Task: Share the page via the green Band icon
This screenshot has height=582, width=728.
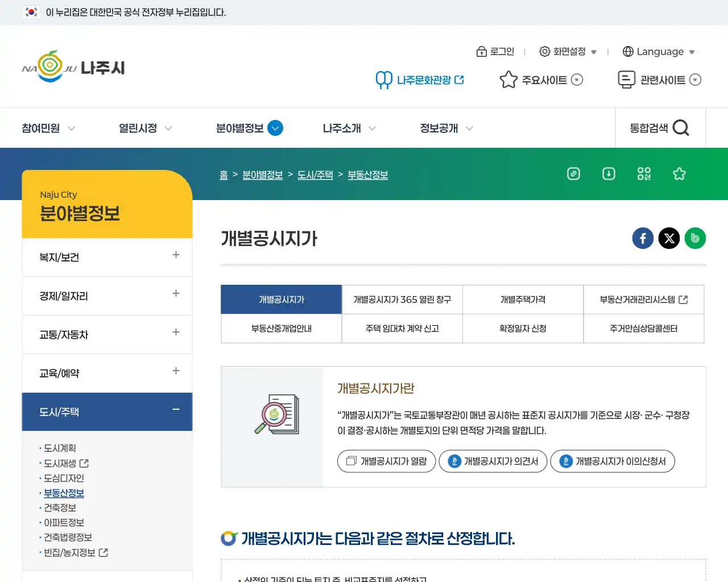Action: pyautogui.click(x=695, y=238)
